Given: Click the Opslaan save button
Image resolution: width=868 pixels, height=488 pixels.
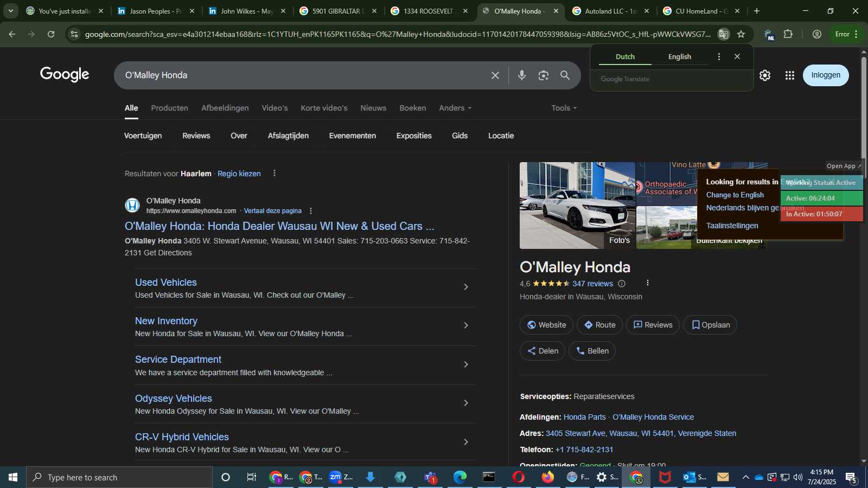Looking at the screenshot, I should [x=710, y=325].
